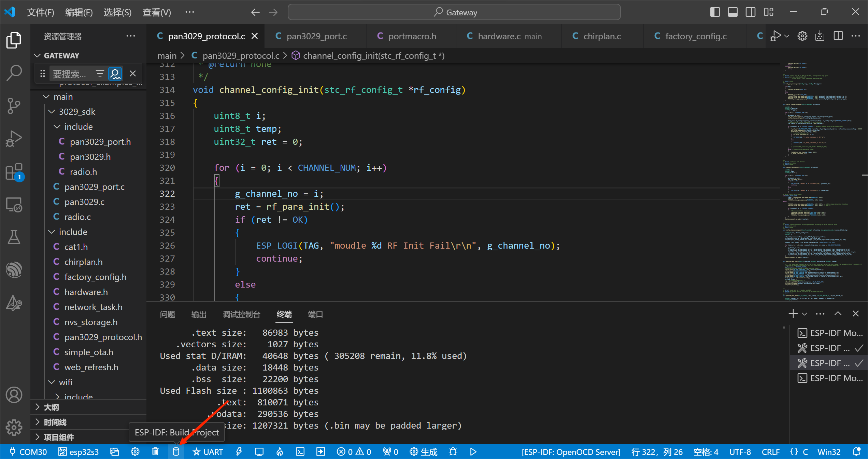Screen dimensions: 868x459
Task: Toggle the bottom panel layout
Action: click(x=732, y=12)
